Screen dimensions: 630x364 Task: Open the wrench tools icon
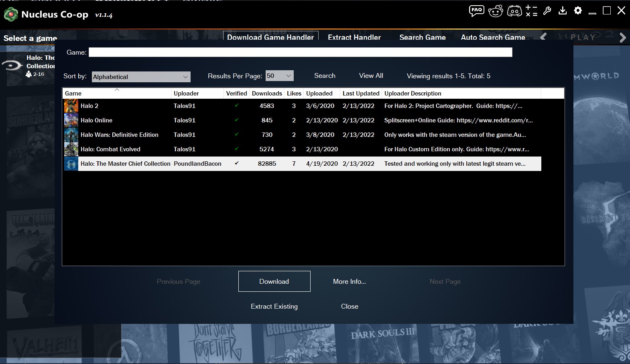click(x=547, y=11)
